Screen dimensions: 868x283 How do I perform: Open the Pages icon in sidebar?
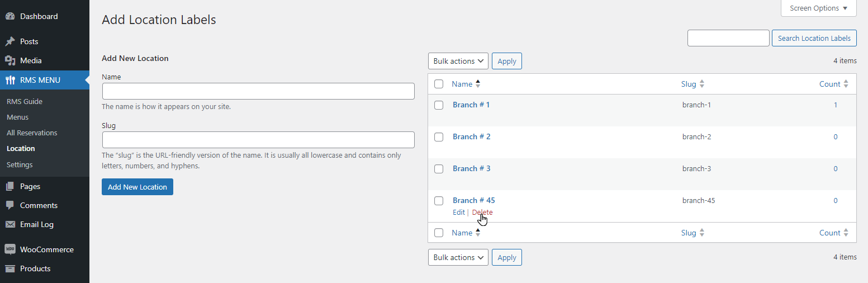(x=10, y=186)
